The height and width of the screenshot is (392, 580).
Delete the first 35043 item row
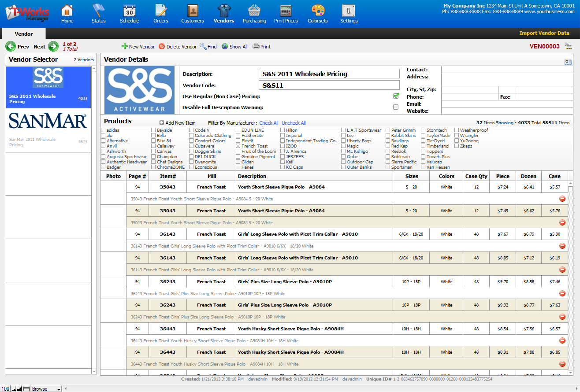562,199
